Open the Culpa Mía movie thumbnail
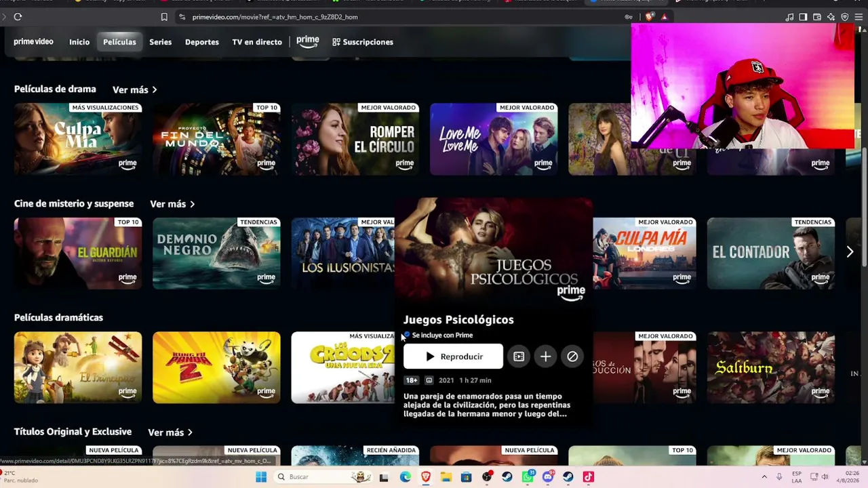The height and width of the screenshot is (488, 868). click(78, 139)
